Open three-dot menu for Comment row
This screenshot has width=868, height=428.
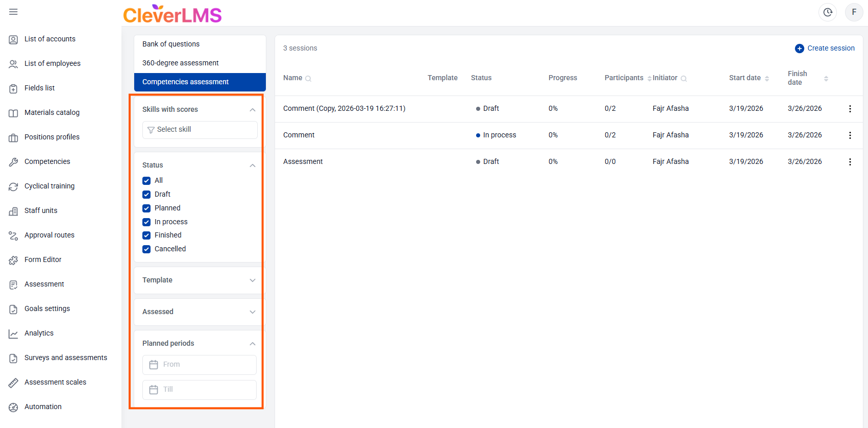coord(850,135)
